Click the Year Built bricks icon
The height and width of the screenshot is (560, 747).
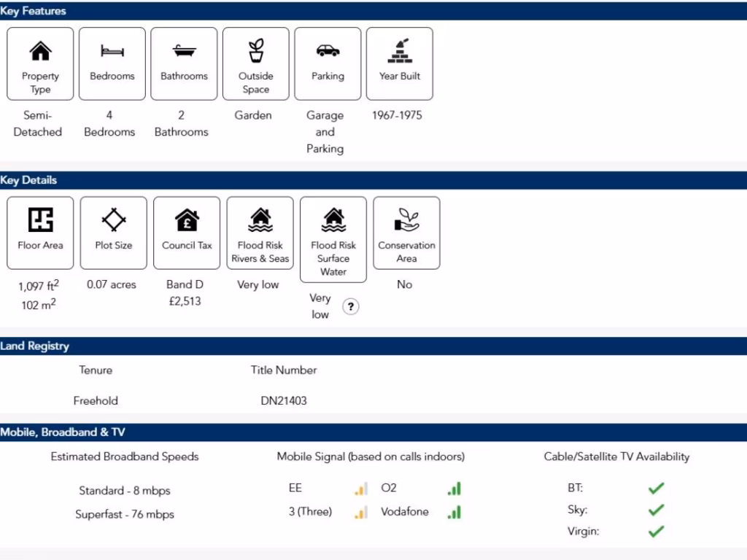click(400, 50)
